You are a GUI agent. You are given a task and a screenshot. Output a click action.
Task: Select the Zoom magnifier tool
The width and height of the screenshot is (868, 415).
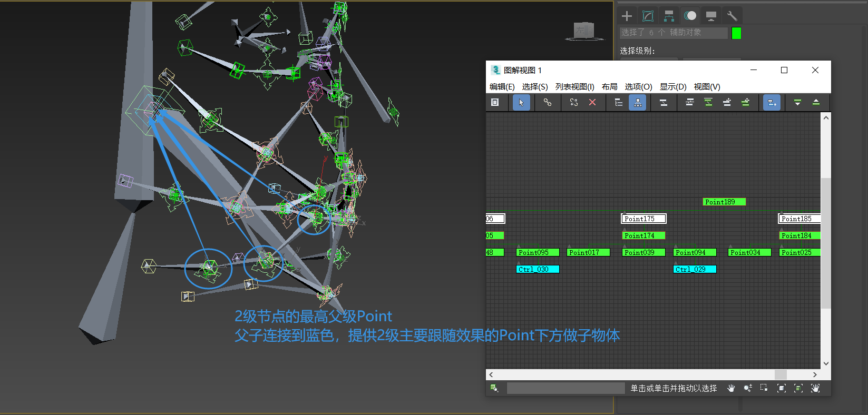coord(748,388)
